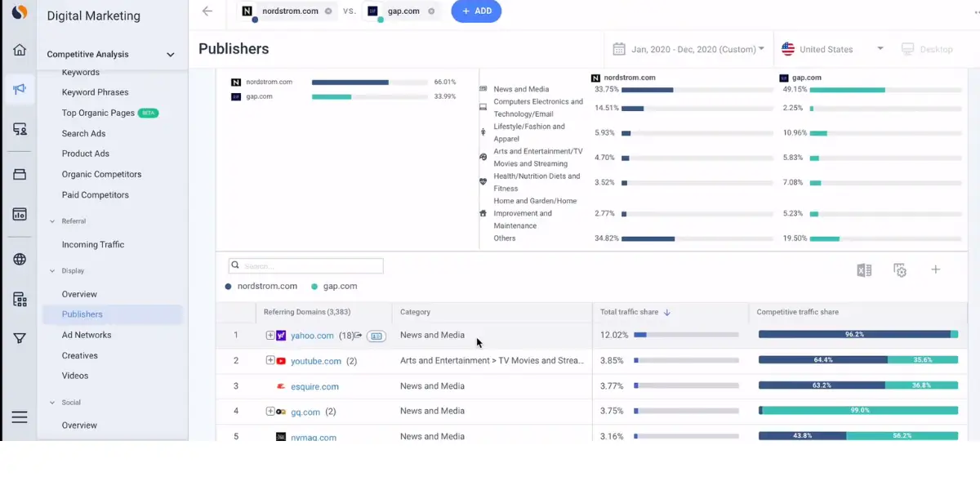Collapse the Display group
Viewport: 980px width, 490px height.
[x=52, y=271]
